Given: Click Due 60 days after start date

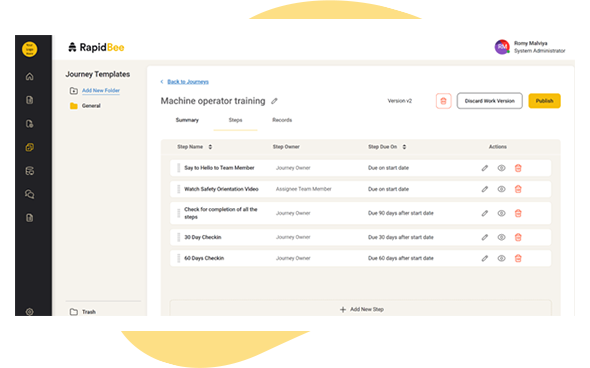Looking at the screenshot, I should click(400, 259).
